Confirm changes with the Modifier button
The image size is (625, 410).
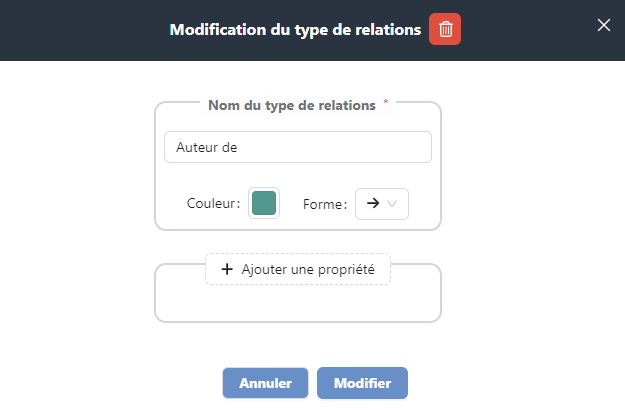pyautogui.click(x=362, y=383)
